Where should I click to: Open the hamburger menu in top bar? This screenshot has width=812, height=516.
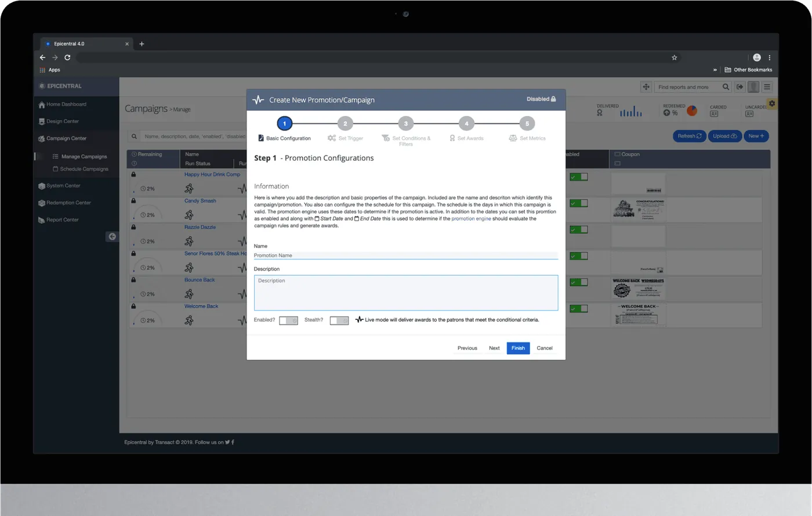pyautogui.click(x=767, y=87)
